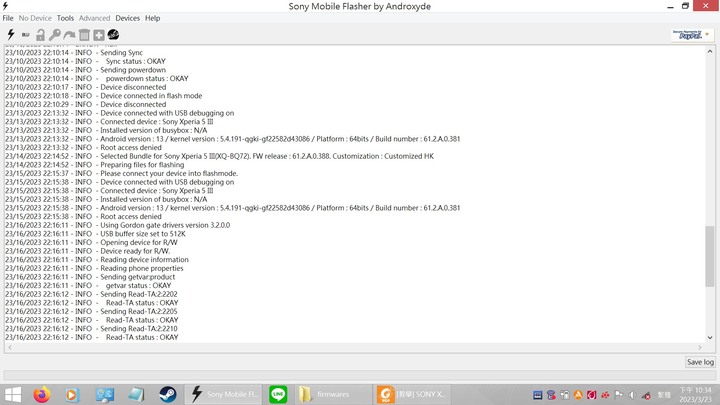Viewport: 720px width, 405px height.
Task: Click the red square tray icon beside Avast
Action: 591,395
